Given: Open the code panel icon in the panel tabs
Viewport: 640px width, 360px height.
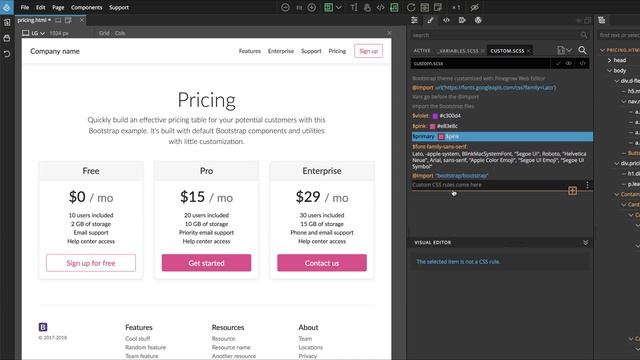Looking at the screenshot, I should 446,20.
